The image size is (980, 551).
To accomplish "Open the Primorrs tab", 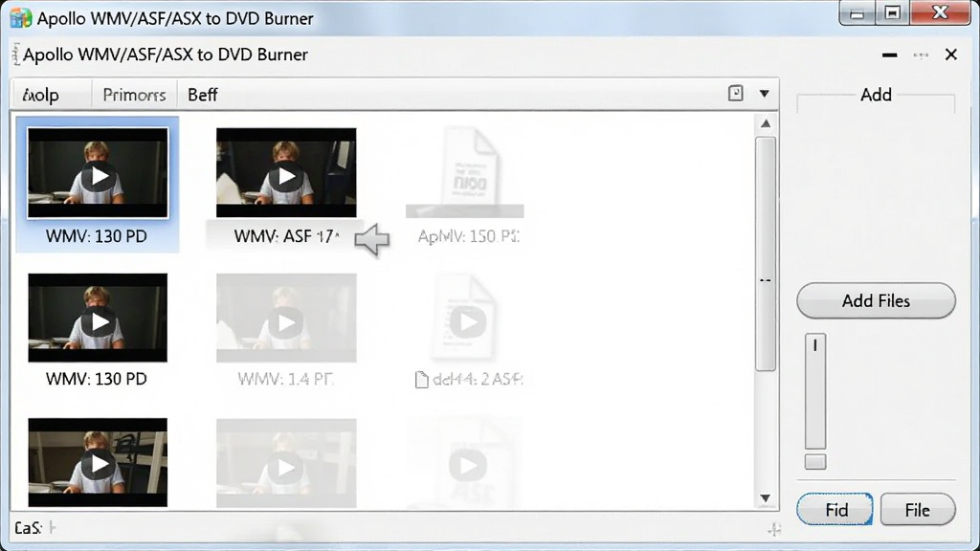I will coord(134,95).
